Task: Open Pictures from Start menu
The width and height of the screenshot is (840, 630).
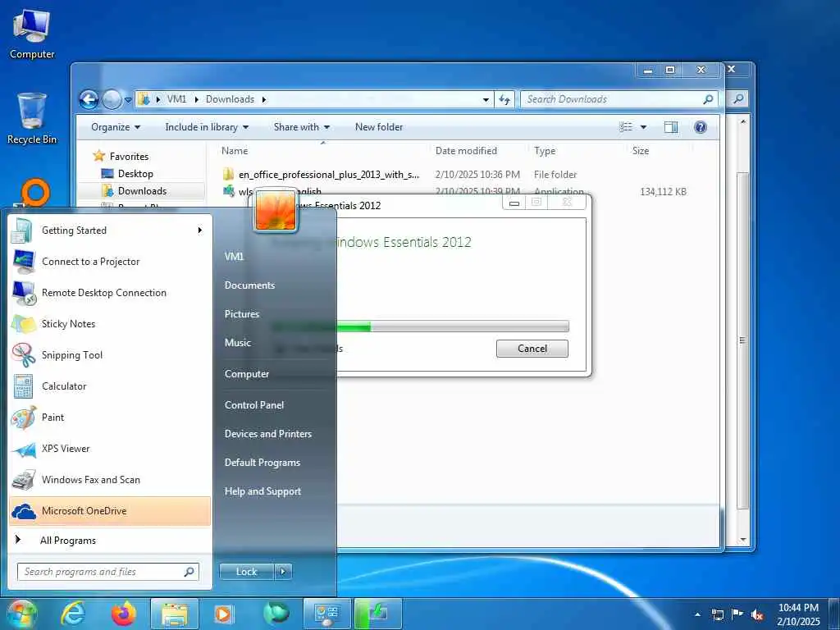Action: (x=242, y=314)
